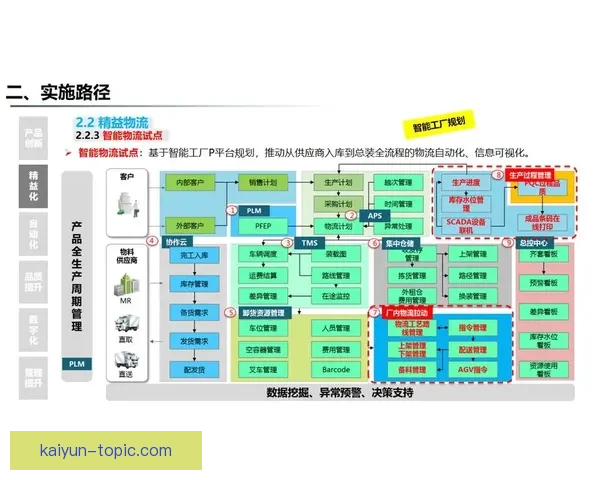Click the 路线管理 box

pyautogui.click(x=336, y=276)
